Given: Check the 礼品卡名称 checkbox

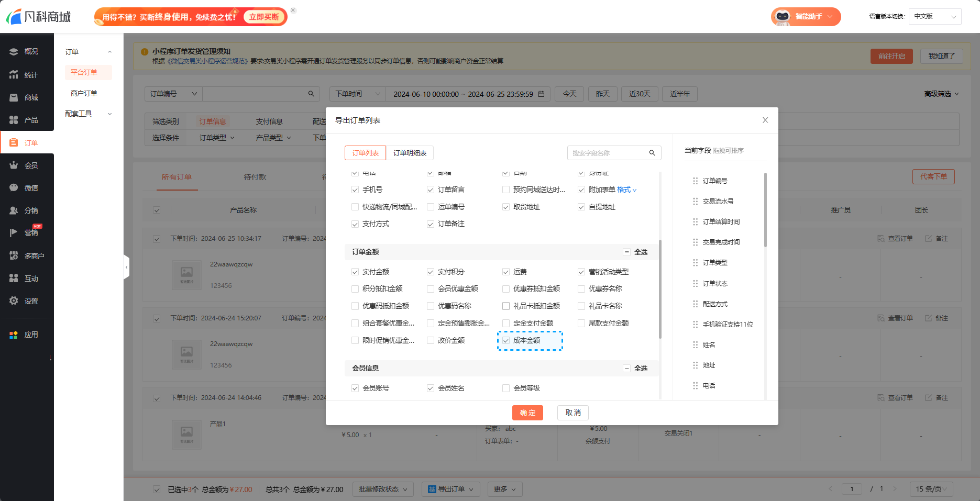Looking at the screenshot, I should (581, 306).
